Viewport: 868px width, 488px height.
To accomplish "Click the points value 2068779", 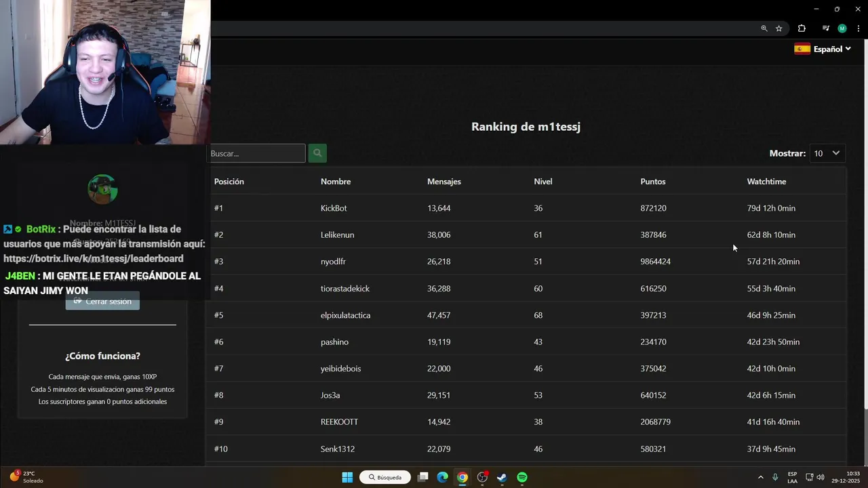I will pyautogui.click(x=655, y=422).
